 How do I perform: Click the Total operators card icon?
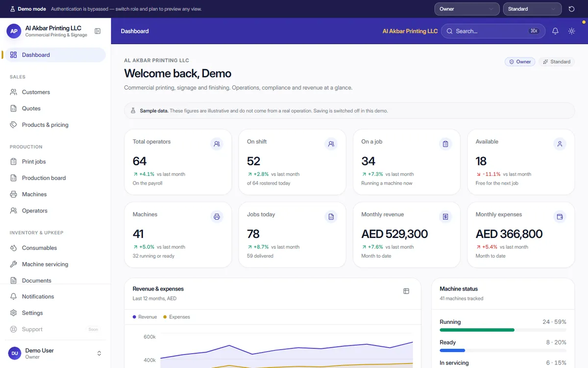click(x=217, y=144)
